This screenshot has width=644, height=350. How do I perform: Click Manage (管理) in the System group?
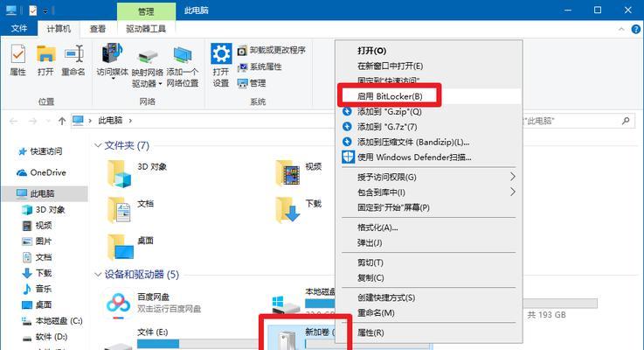252,83
